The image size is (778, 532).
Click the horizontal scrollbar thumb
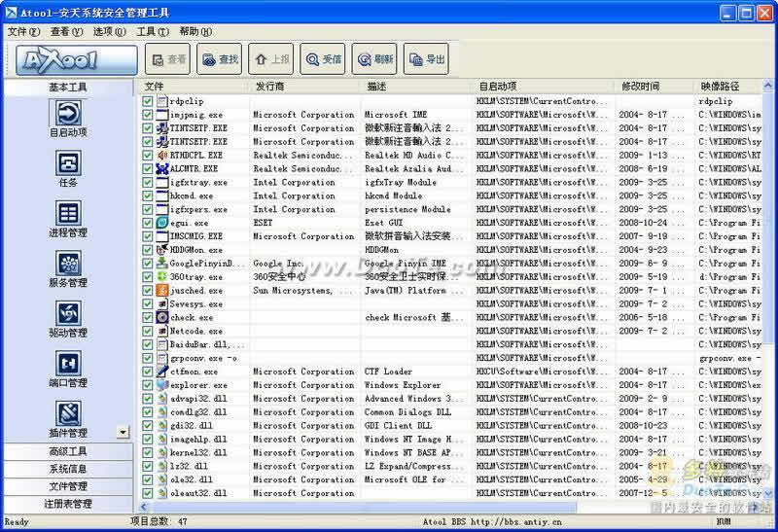click(x=365, y=507)
